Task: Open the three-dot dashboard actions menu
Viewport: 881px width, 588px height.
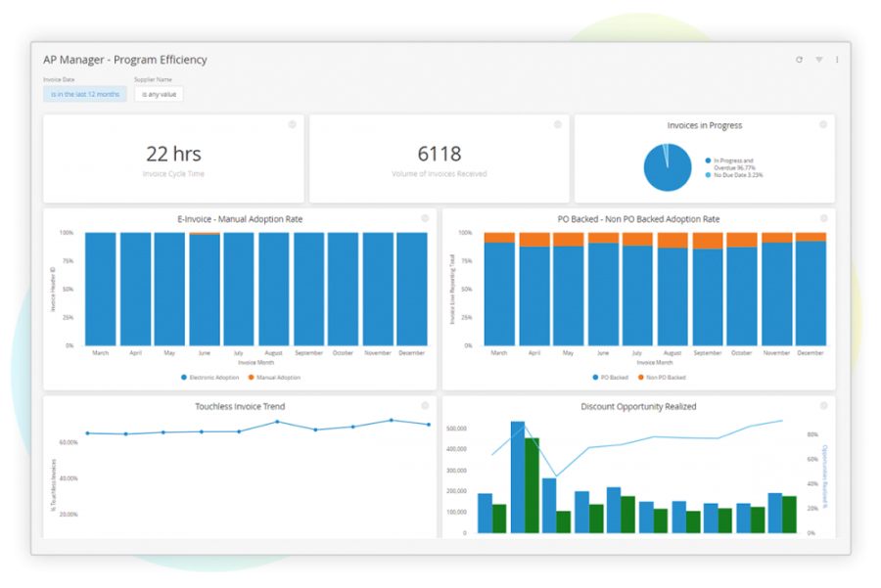Action: pos(837,60)
